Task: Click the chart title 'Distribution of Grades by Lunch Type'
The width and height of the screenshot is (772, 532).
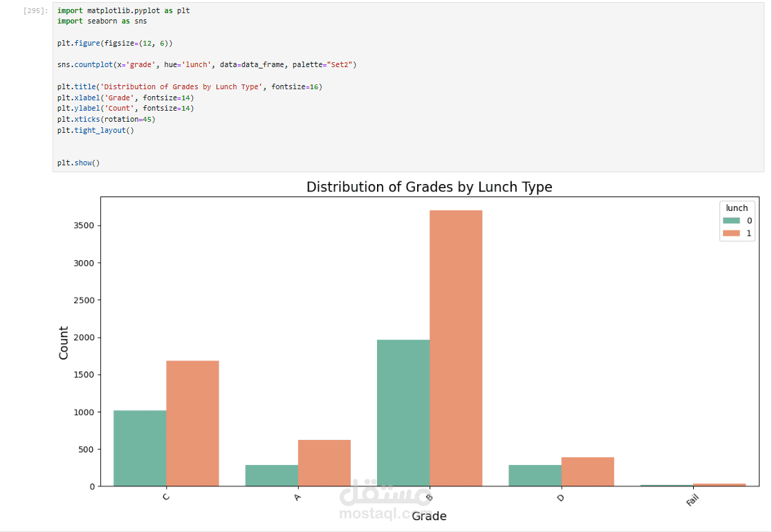Action: point(429,187)
